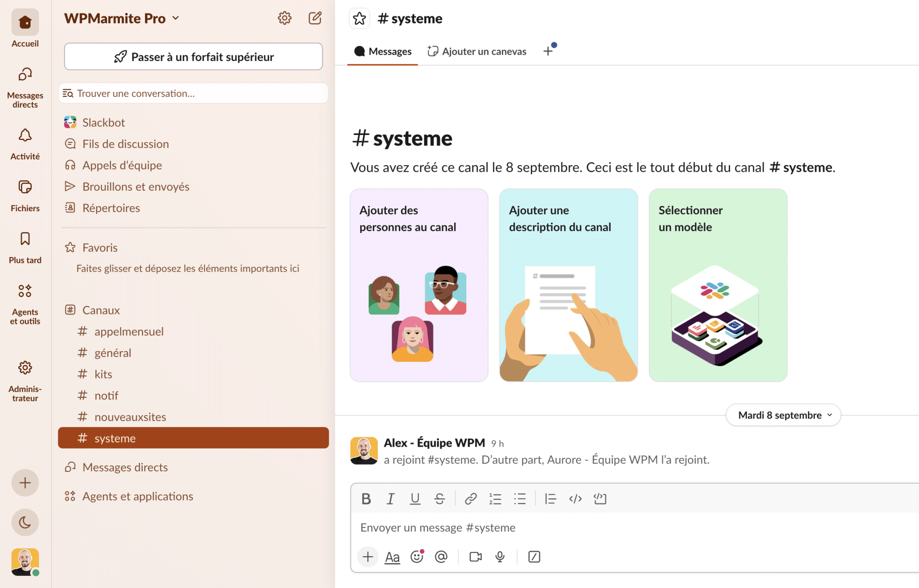Toggle strikethrough formatting
The width and height of the screenshot is (919, 588).
pyautogui.click(x=439, y=499)
